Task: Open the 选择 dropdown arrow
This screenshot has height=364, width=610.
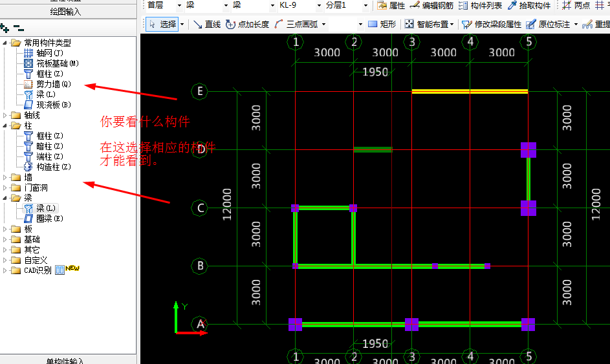Action: 182,25
